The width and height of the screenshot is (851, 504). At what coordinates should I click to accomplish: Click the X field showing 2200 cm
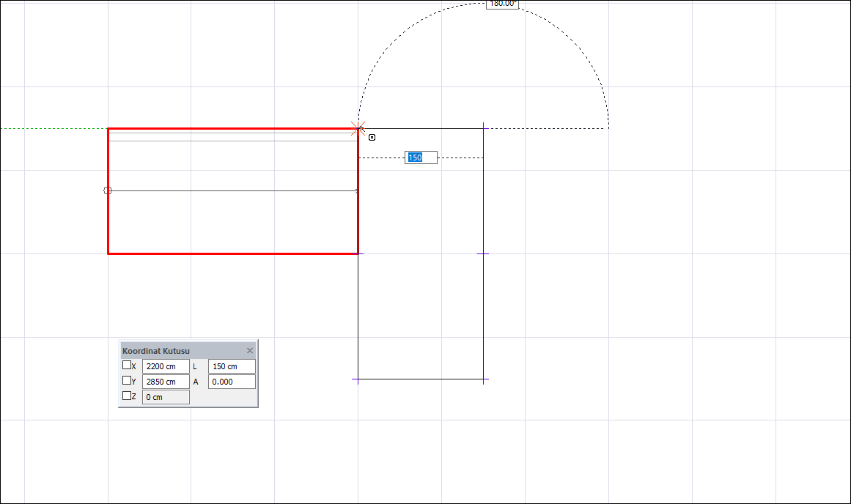166,366
